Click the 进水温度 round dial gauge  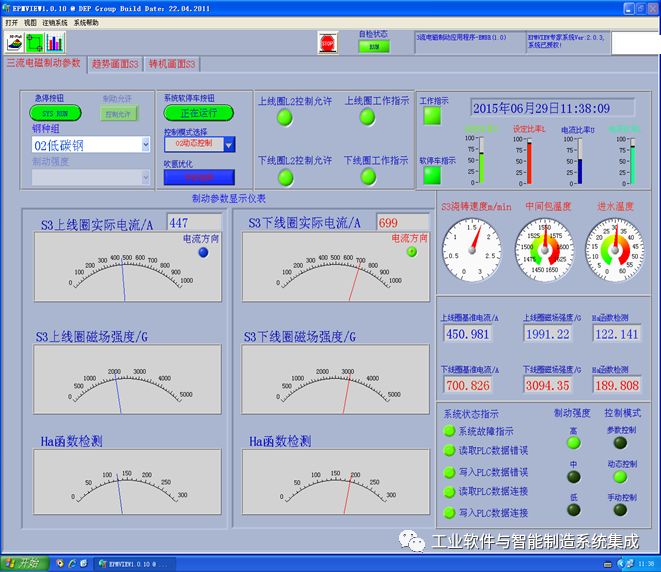(615, 250)
